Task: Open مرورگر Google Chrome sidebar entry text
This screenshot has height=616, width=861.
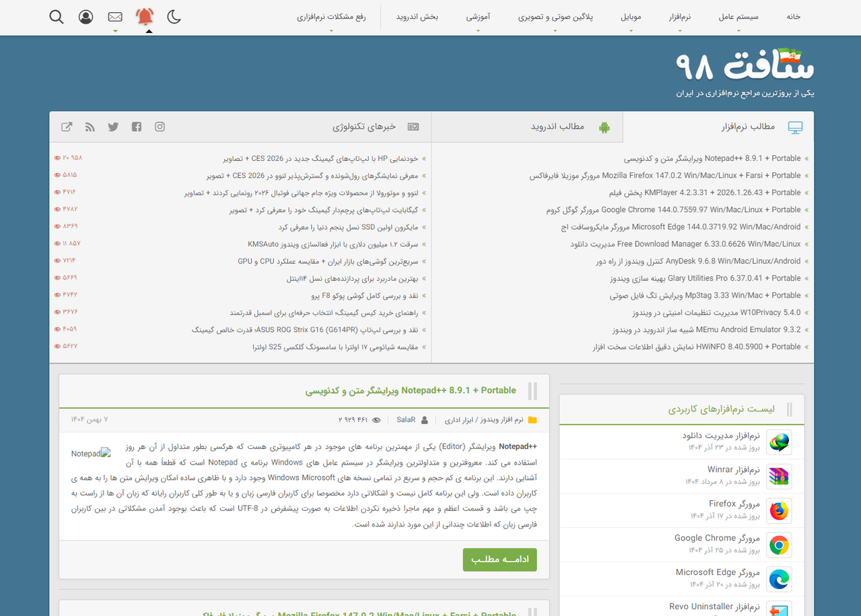Action: pos(718,538)
